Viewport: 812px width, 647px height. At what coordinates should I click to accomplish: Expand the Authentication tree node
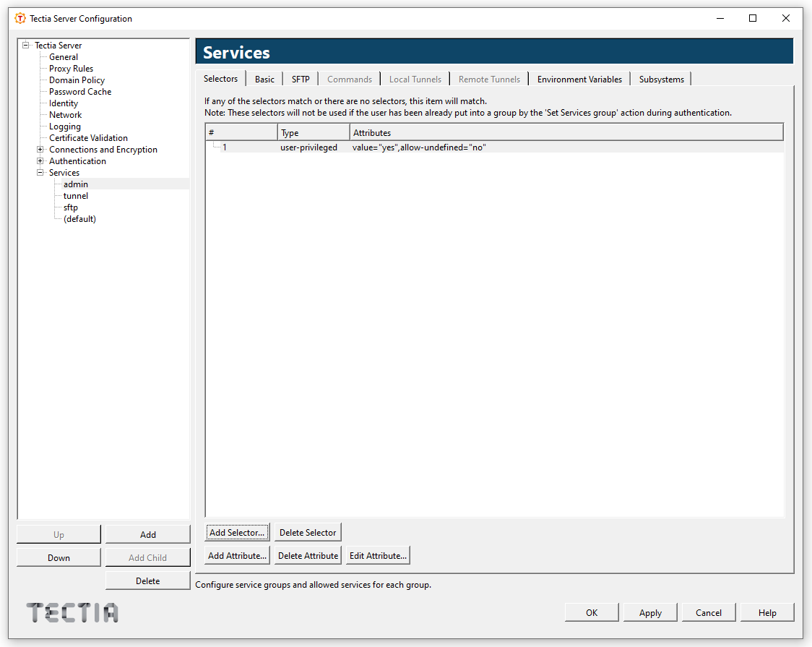point(40,160)
